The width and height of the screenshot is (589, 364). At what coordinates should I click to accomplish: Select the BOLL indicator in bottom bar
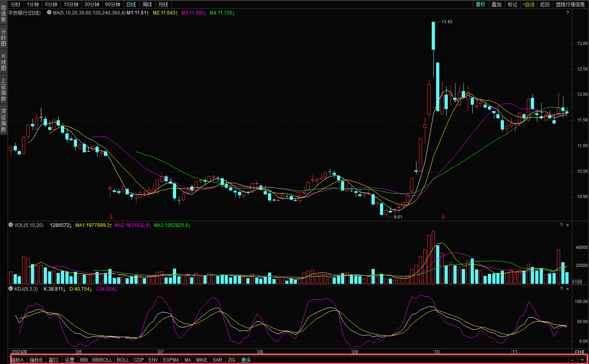pos(123,360)
